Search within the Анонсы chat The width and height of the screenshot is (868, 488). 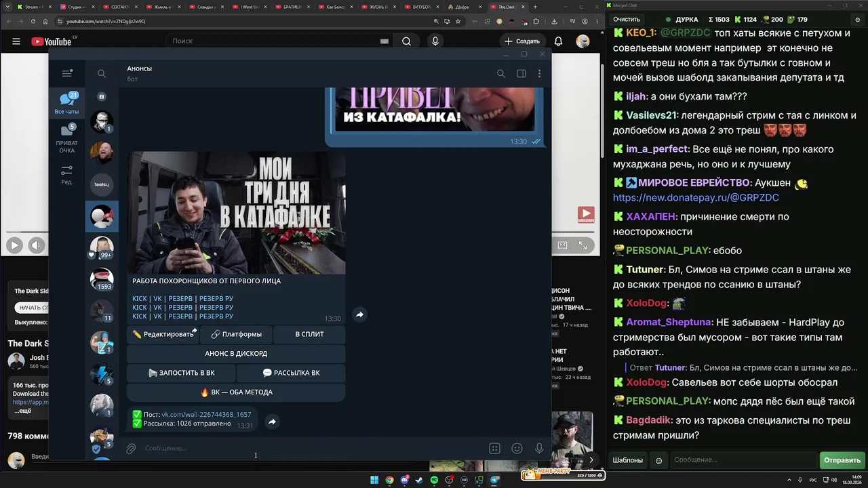pos(501,73)
